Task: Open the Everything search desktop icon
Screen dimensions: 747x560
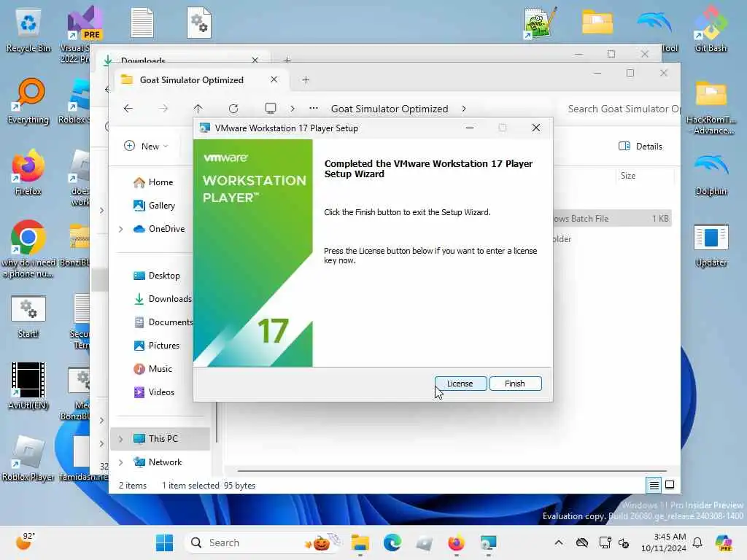Action: coord(28,101)
